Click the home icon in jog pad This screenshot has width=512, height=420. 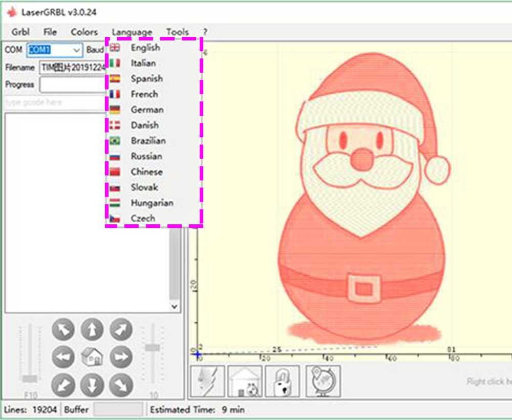[92, 357]
